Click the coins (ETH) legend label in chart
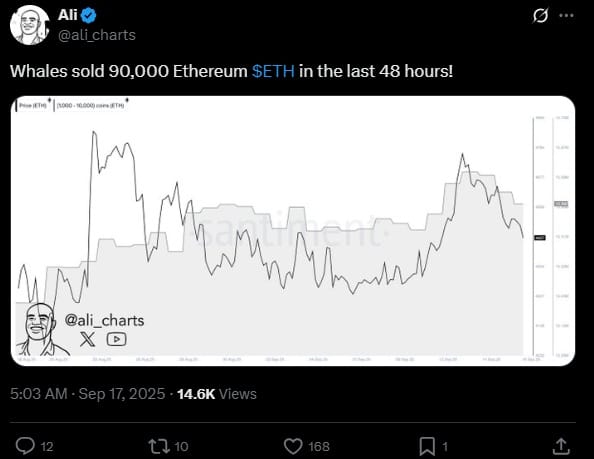 pyautogui.click(x=90, y=105)
